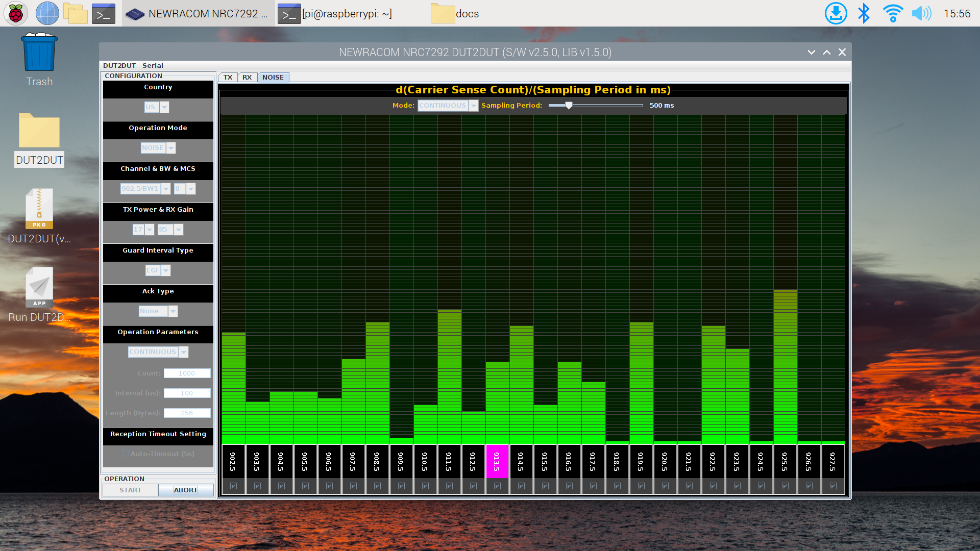Select the 902.5 channel label
980x551 pixels.
(x=233, y=461)
